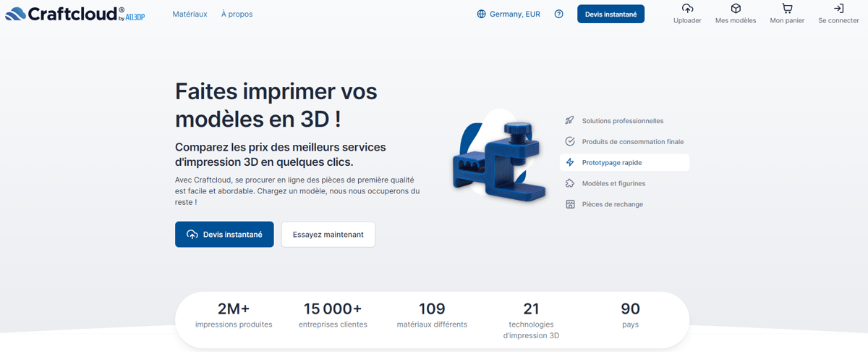Open the Mon panier cart icon
The width and height of the screenshot is (868, 352).
[787, 9]
